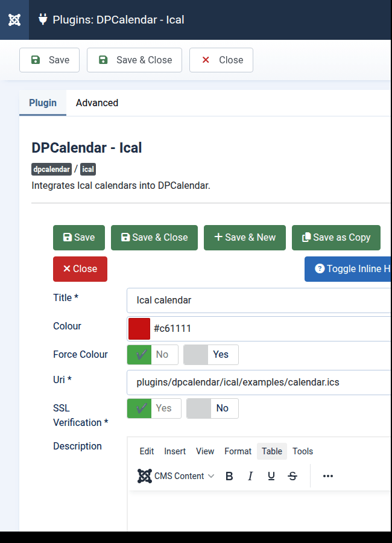Image resolution: width=392 pixels, height=543 pixels.
Task: Set SSL Verification to No
Action: (x=213, y=408)
